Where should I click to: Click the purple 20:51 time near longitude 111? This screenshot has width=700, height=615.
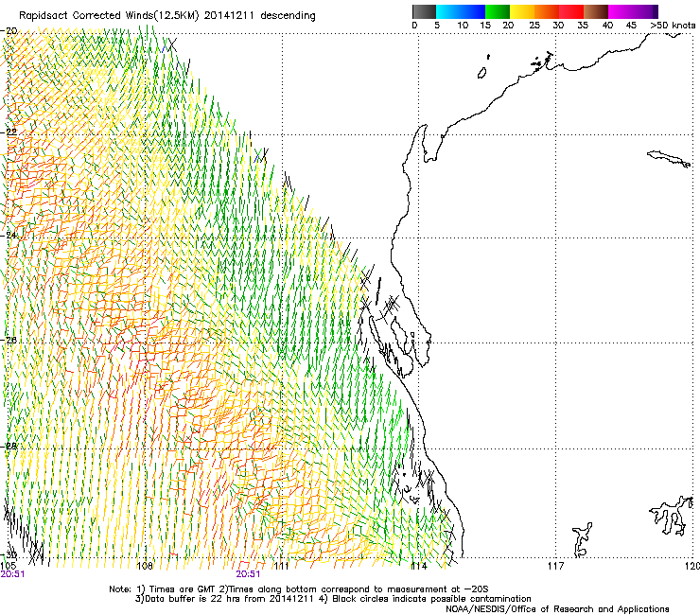(x=248, y=574)
